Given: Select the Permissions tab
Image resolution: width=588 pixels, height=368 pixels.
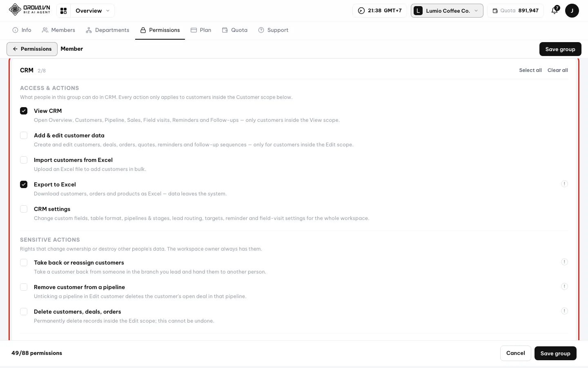Looking at the screenshot, I should click(x=160, y=30).
